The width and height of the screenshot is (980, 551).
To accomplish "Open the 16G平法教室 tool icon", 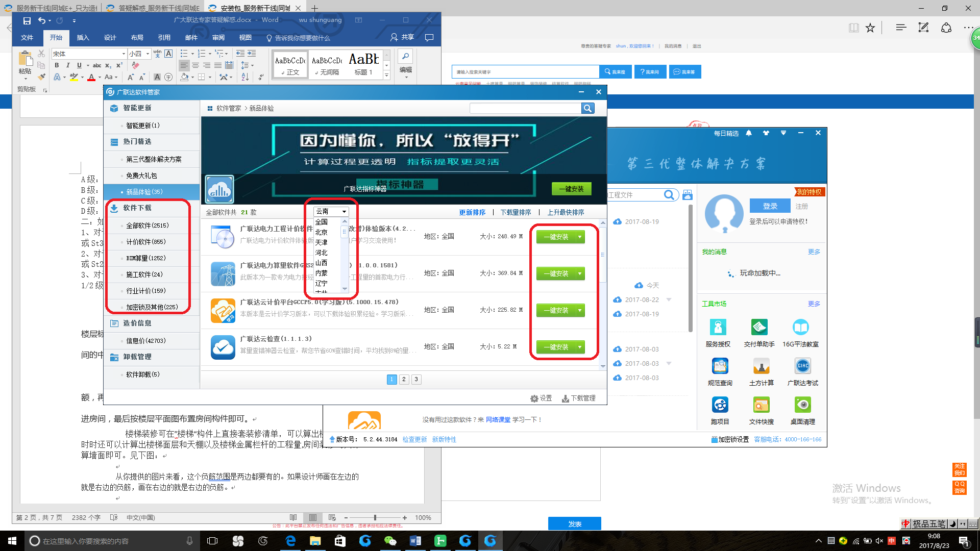I will [800, 327].
